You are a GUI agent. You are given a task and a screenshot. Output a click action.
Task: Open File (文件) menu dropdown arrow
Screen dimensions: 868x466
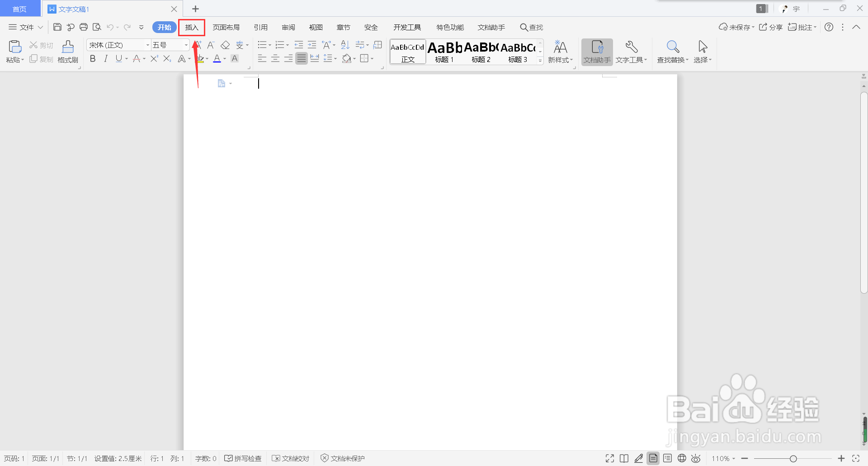tap(40, 27)
